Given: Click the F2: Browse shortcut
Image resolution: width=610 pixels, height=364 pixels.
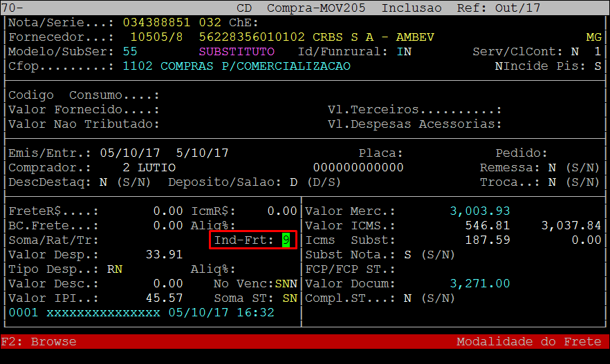Looking at the screenshot, I should click(x=39, y=342).
